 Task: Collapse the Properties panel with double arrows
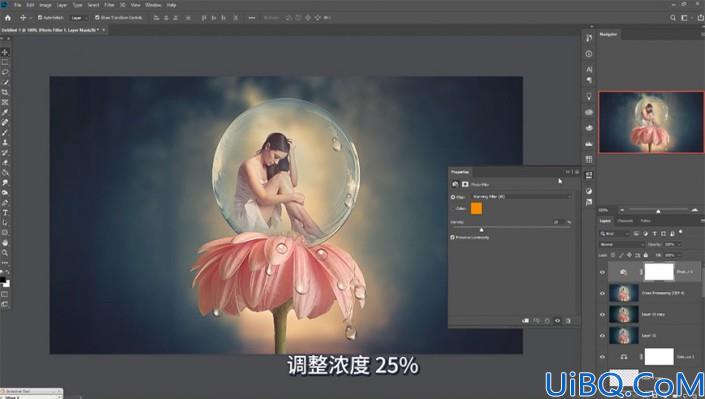tap(568, 172)
